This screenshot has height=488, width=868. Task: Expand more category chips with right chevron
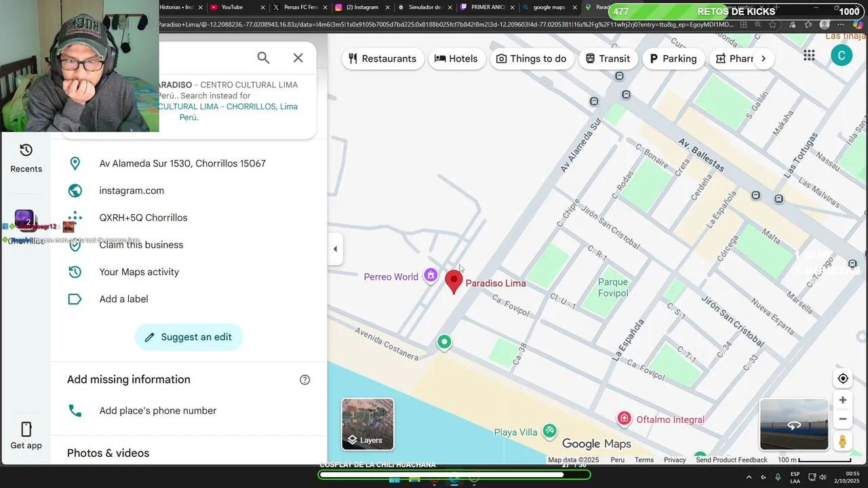click(x=763, y=58)
